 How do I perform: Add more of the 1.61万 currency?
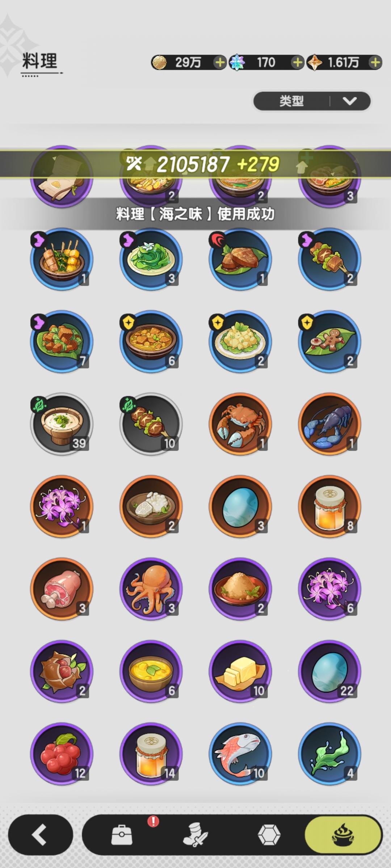point(375,62)
